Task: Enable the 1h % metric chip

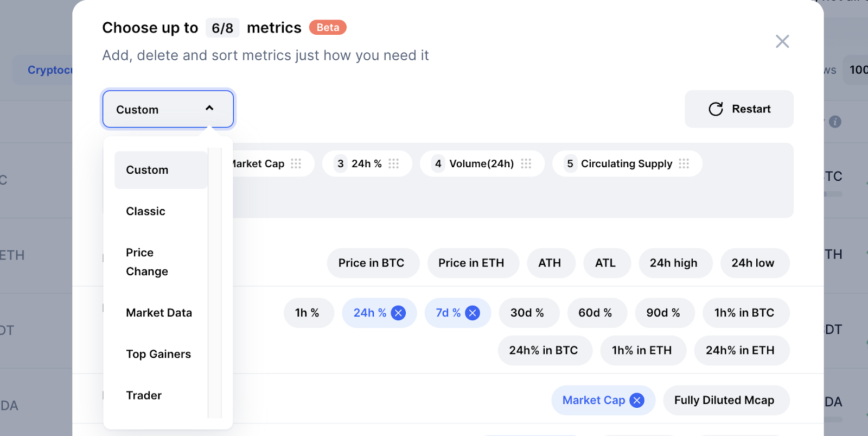Action: [x=308, y=313]
